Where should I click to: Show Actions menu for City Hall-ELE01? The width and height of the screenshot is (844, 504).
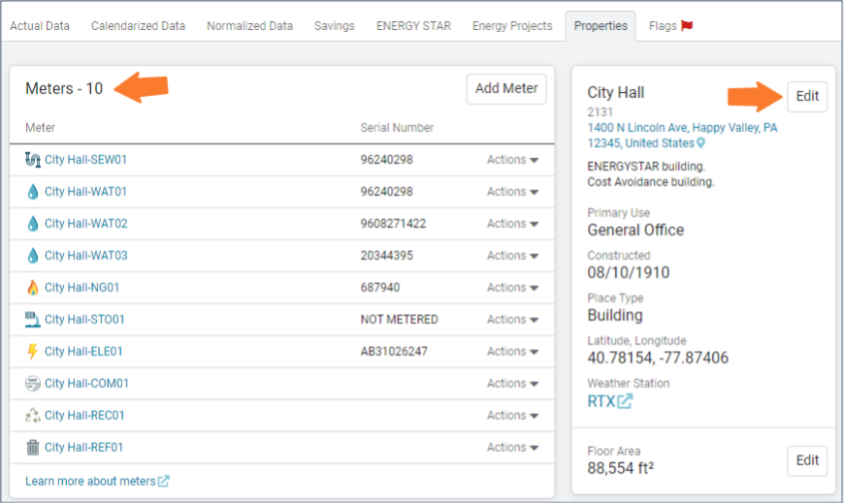tap(512, 352)
